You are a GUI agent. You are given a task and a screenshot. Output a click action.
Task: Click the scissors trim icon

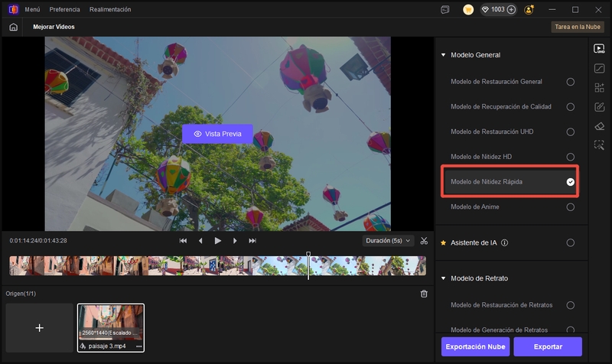(425, 240)
